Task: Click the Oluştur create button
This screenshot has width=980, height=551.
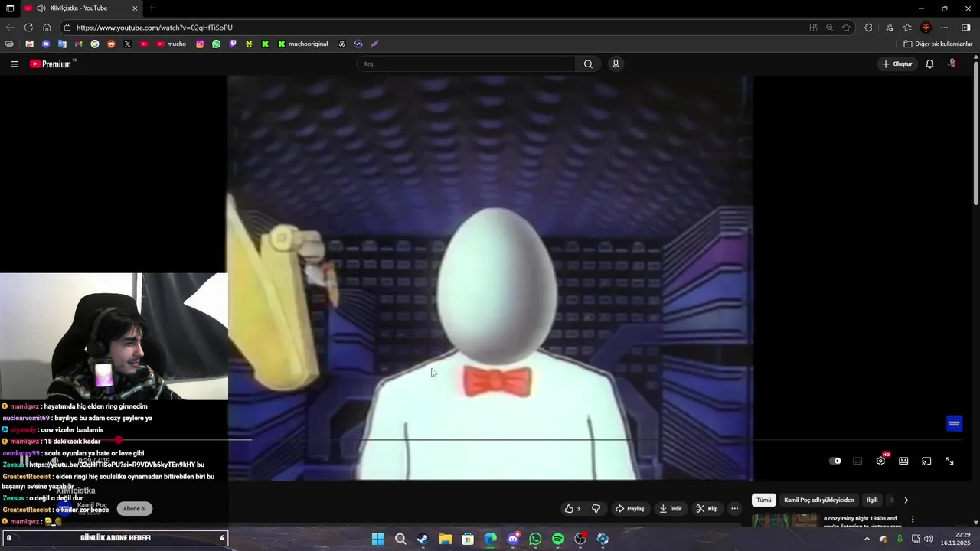Action: click(x=897, y=64)
